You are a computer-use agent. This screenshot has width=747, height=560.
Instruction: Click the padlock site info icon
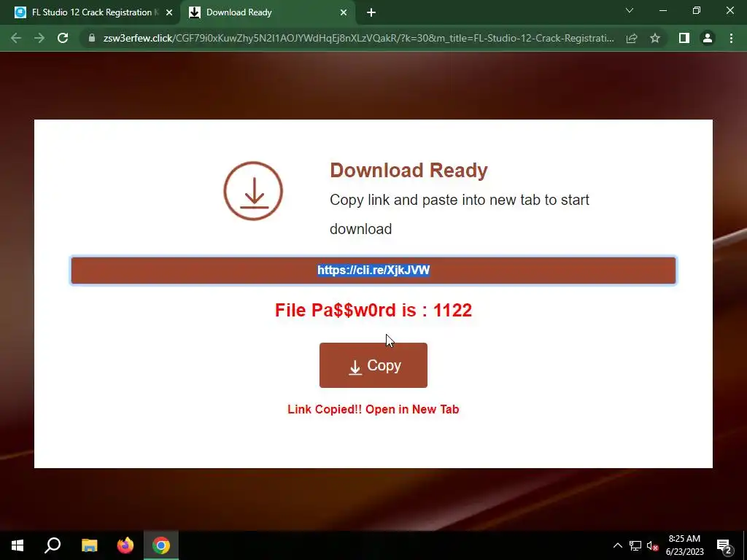(x=92, y=38)
